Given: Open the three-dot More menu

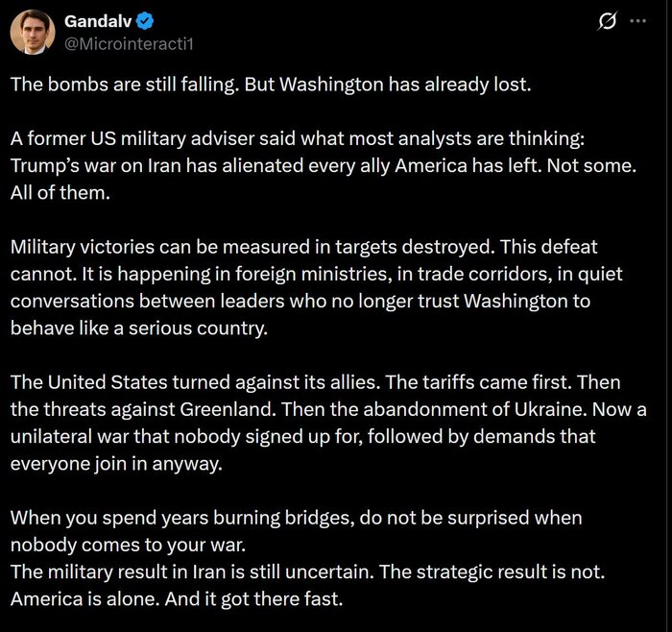Looking at the screenshot, I should pyautogui.click(x=637, y=21).
